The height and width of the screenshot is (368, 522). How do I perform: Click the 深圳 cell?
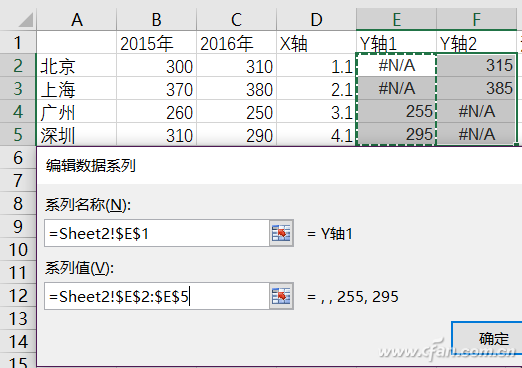coord(77,134)
